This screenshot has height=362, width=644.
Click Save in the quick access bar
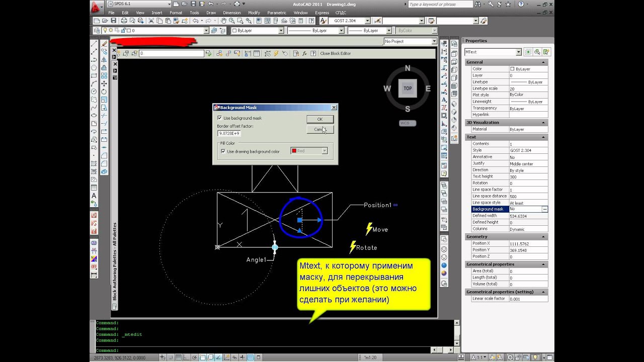tap(193, 4)
